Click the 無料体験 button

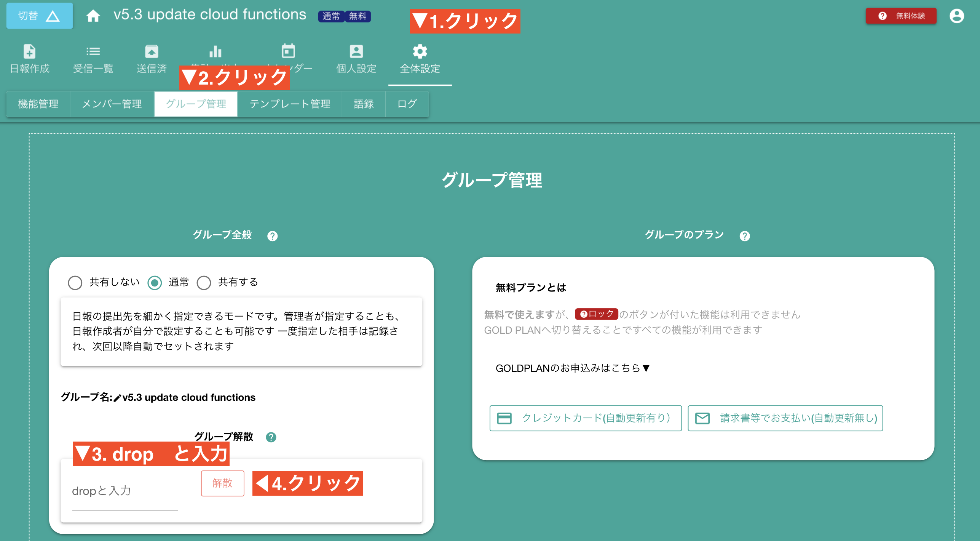(901, 16)
